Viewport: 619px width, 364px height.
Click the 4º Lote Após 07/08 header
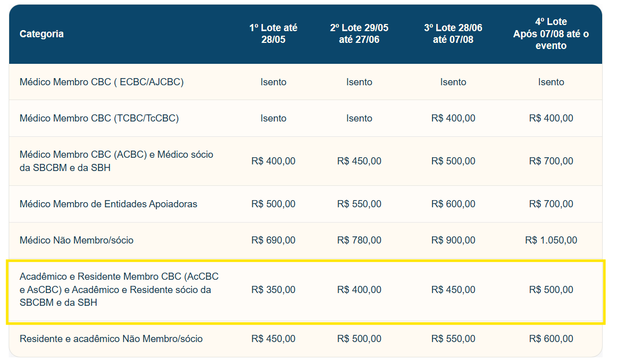[551, 34]
